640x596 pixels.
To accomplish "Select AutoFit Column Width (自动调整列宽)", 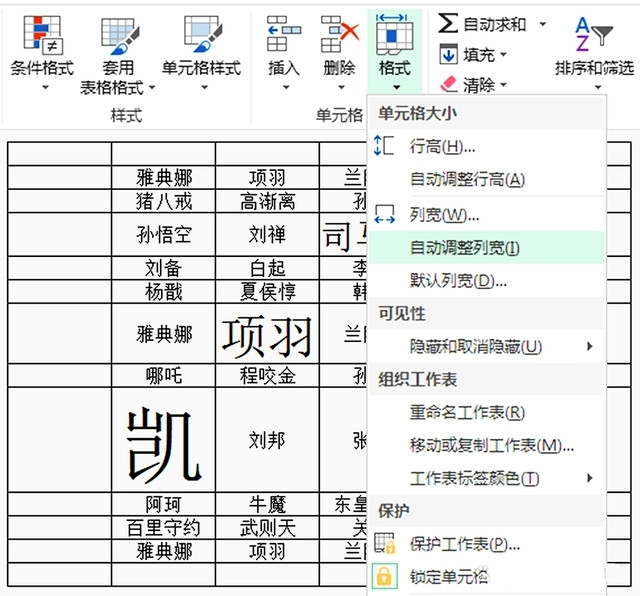I will pyautogui.click(x=465, y=247).
